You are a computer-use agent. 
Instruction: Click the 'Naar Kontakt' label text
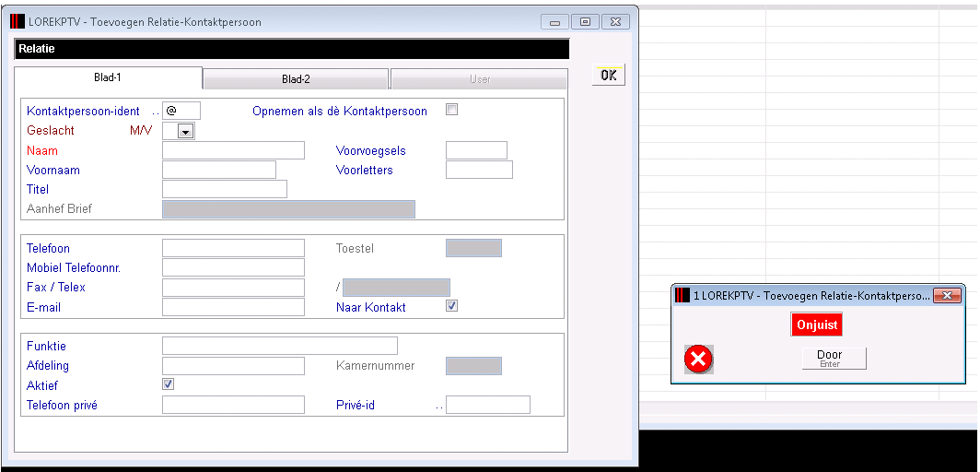point(370,307)
